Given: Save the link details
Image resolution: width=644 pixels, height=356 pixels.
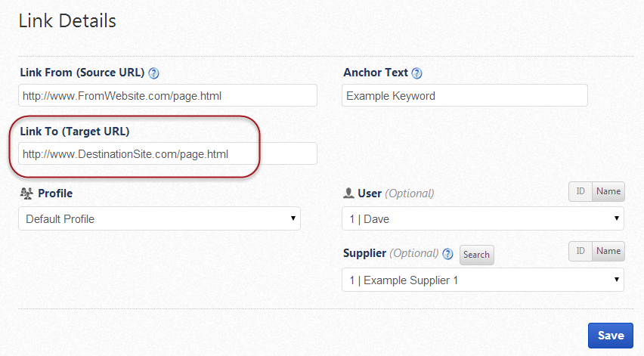Looking at the screenshot, I should point(610,336).
